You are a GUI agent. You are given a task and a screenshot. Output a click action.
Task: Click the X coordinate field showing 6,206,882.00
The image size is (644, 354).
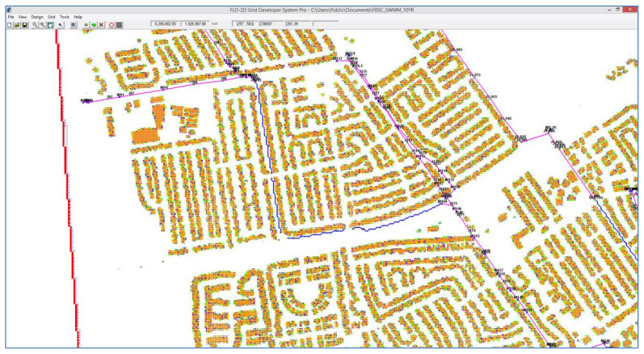[x=166, y=25]
